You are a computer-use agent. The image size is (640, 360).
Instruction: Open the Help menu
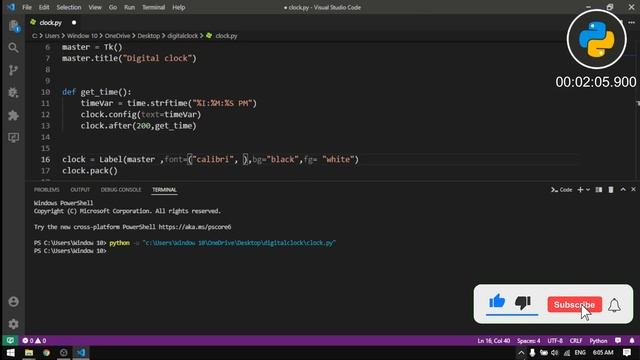[x=178, y=7]
